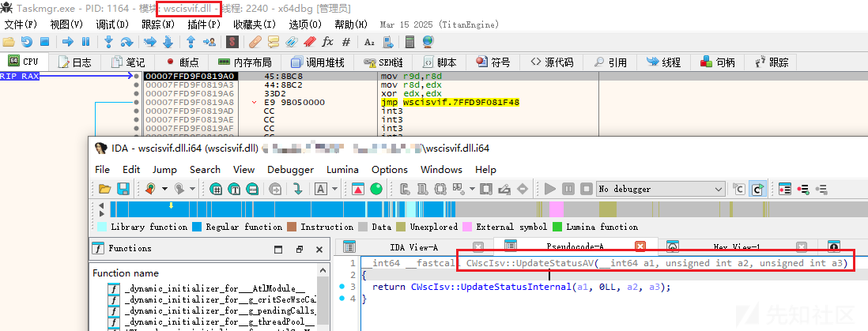The image size is (868, 331).
Task: Click the Scylla 'S' icon in x64dbg
Action: point(232,42)
